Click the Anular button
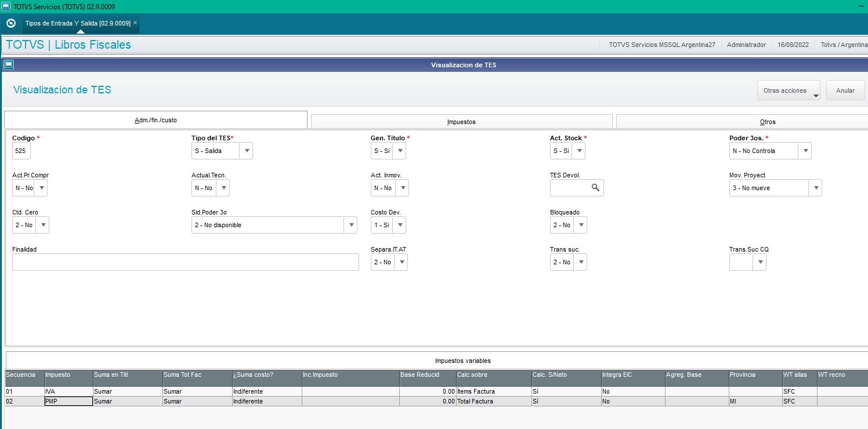The image size is (868, 429). click(x=845, y=90)
